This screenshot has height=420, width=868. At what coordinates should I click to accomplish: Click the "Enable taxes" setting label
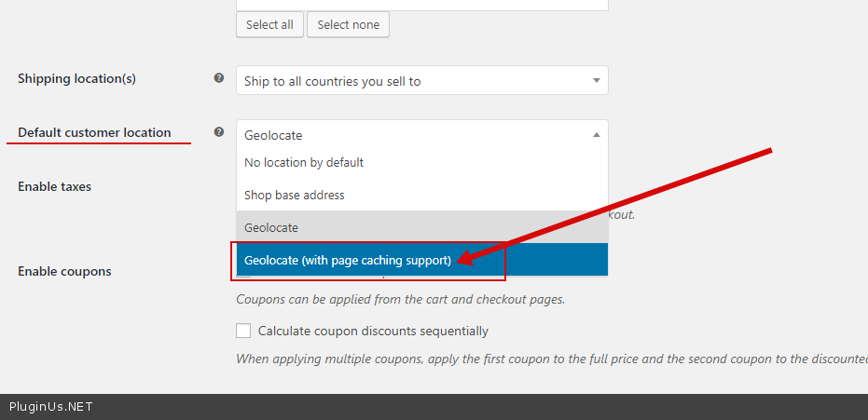point(54,186)
